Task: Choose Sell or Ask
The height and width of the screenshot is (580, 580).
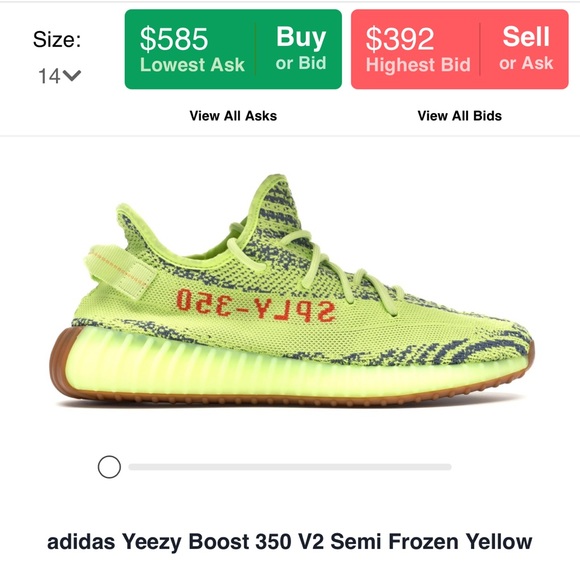Action: [526, 48]
